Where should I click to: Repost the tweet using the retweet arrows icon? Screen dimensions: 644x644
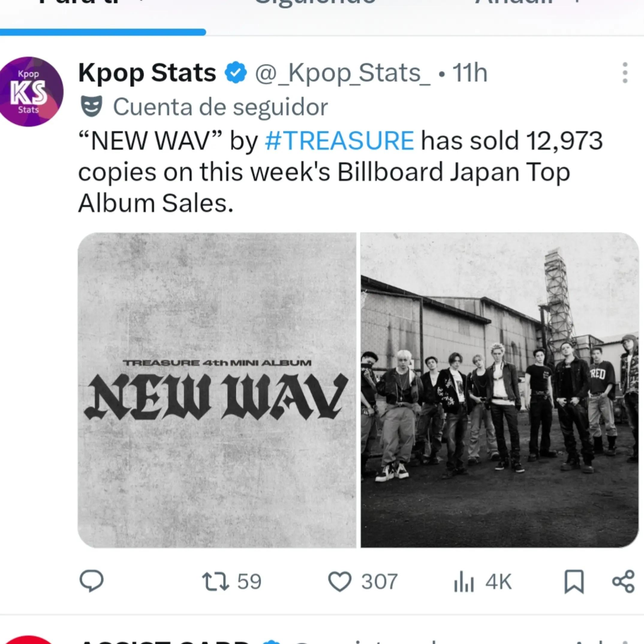point(216,581)
